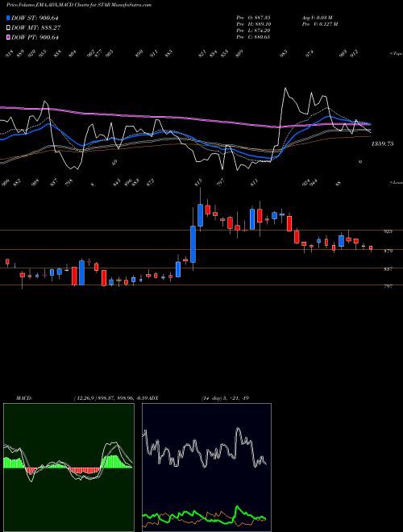Screen dimensions: 403x532
Task: Click the MACD (12,26,9) parameter values
Action: click(x=110, y=397)
